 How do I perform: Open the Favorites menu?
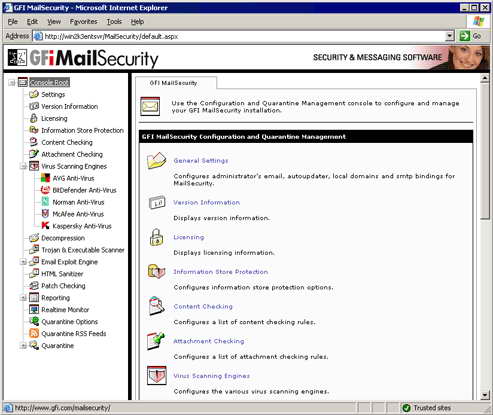(83, 22)
